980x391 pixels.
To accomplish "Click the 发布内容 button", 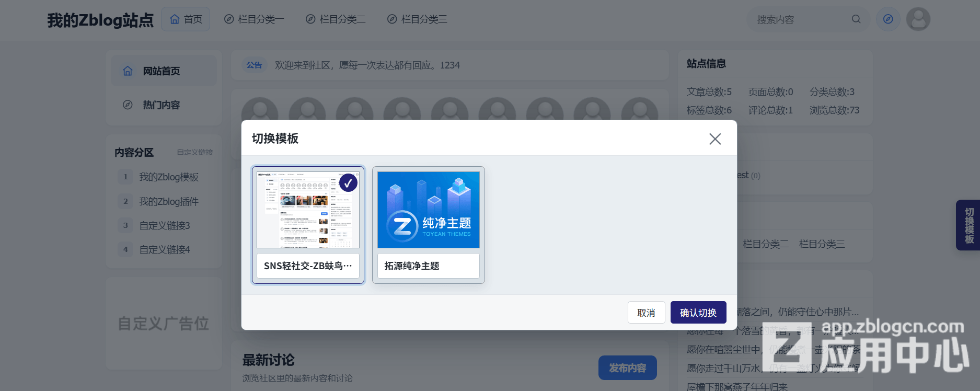I will pos(627,368).
